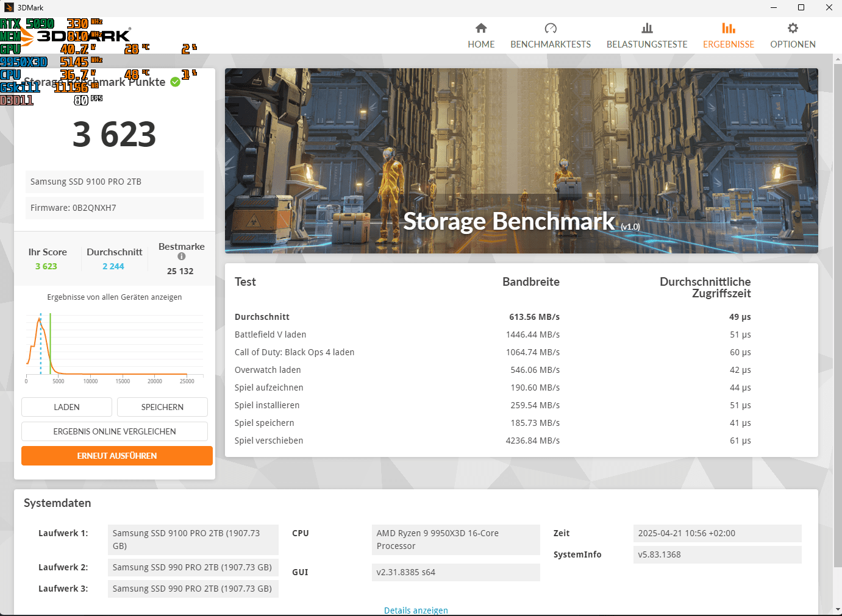Maximize the 3DMark window

[801, 7]
